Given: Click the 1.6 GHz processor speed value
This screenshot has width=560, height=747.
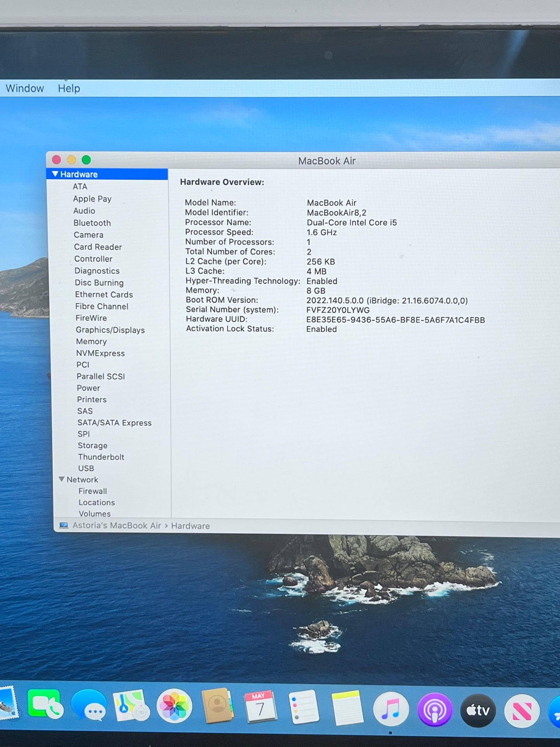Looking at the screenshot, I should [x=322, y=232].
